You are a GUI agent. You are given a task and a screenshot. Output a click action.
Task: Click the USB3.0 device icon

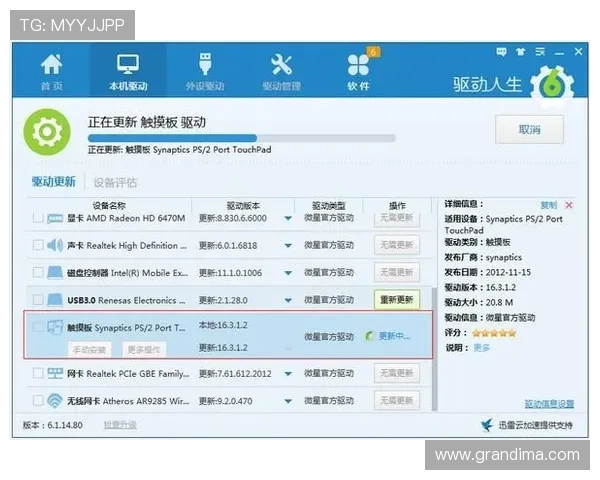pyautogui.click(x=55, y=300)
